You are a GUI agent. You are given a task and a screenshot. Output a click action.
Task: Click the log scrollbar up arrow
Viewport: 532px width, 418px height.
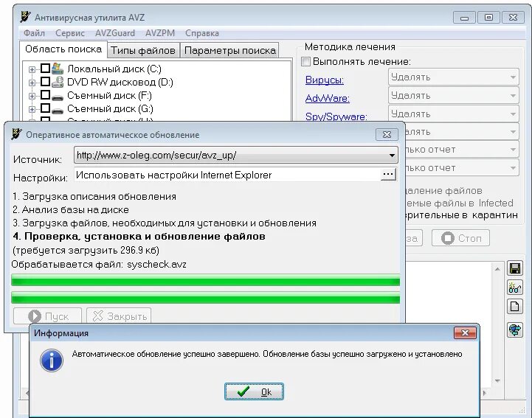[x=497, y=269]
